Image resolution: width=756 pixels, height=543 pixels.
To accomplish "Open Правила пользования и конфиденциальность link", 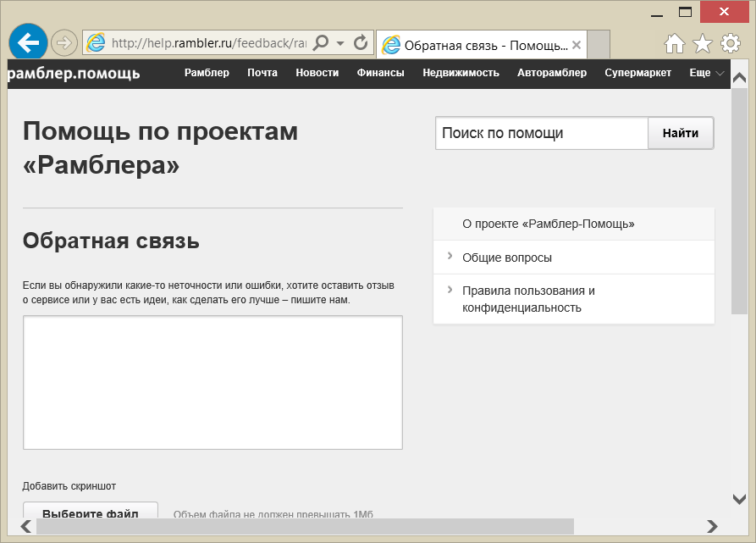I will (528, 299).
